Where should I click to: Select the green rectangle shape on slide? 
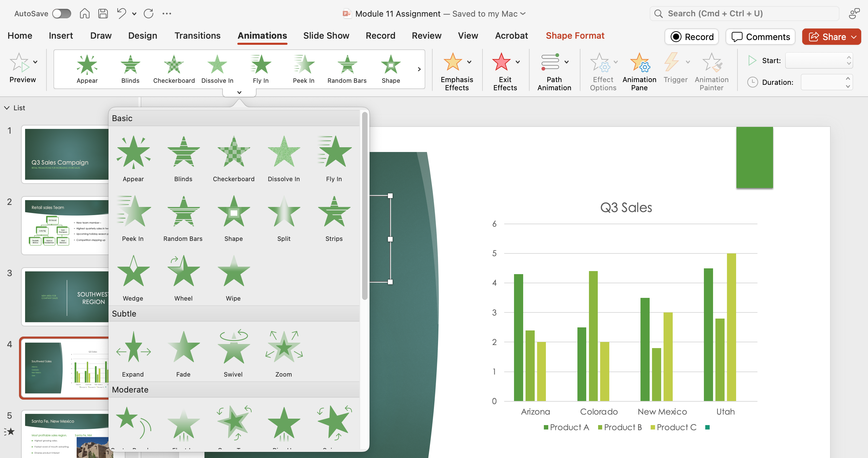pos(754,157)
